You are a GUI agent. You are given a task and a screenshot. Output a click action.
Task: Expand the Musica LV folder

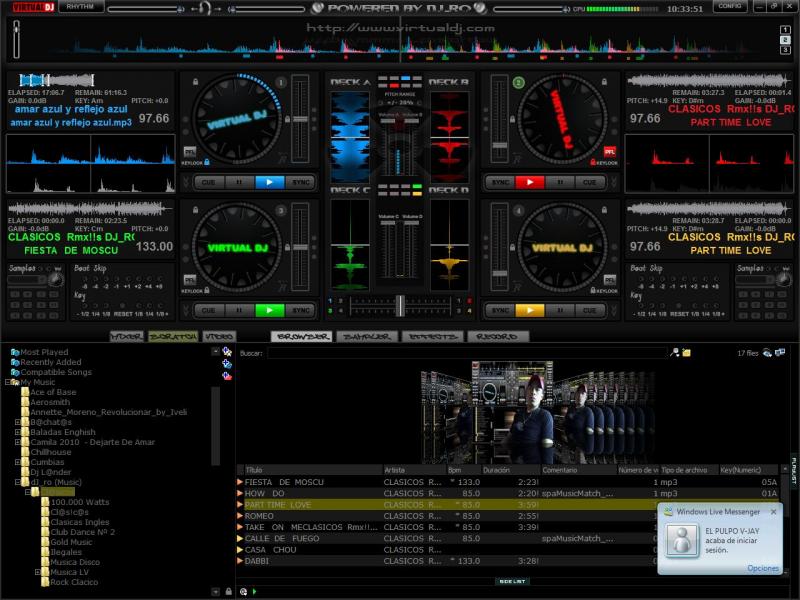point(37,572)
